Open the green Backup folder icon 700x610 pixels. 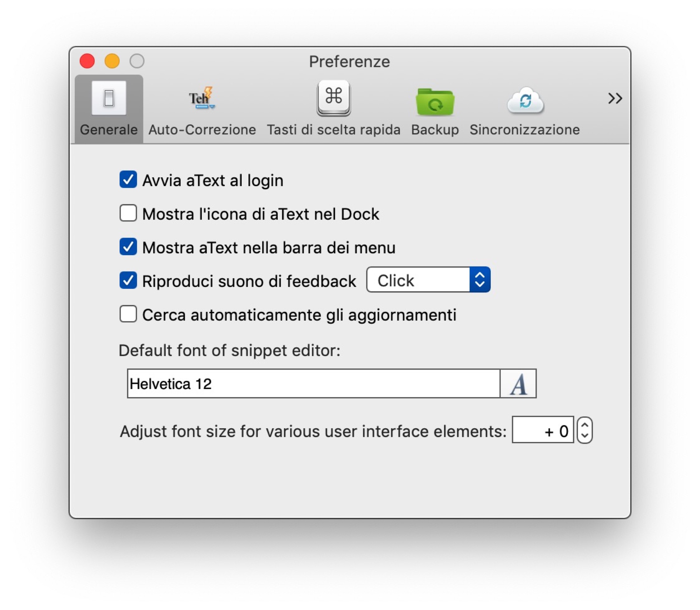pyautogui.click(x=435, y=102)
